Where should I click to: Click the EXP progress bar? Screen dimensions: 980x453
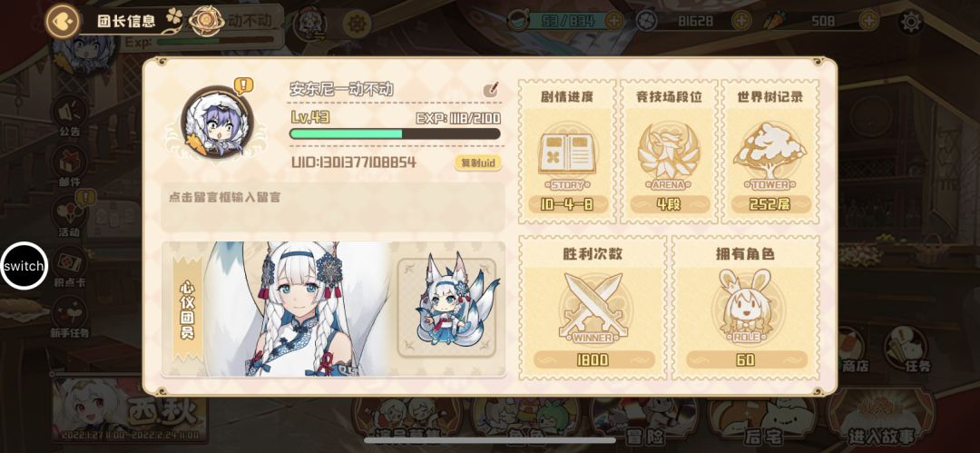coord(395,133)
